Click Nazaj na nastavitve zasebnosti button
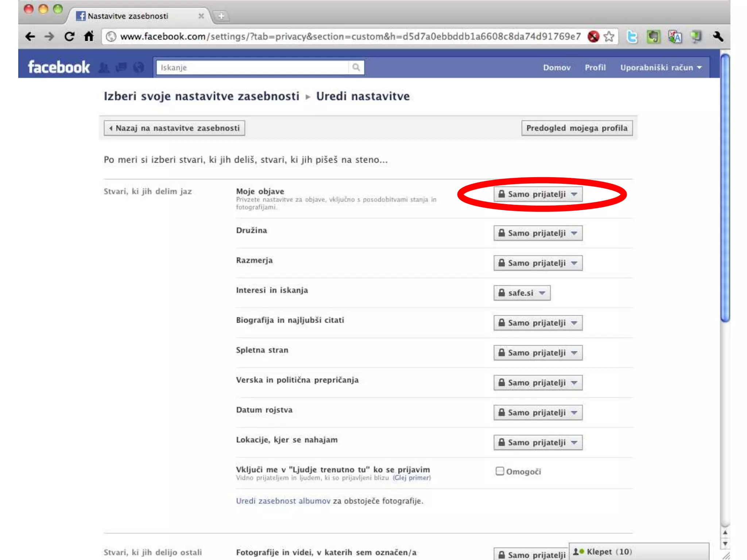 pos(174,128)
